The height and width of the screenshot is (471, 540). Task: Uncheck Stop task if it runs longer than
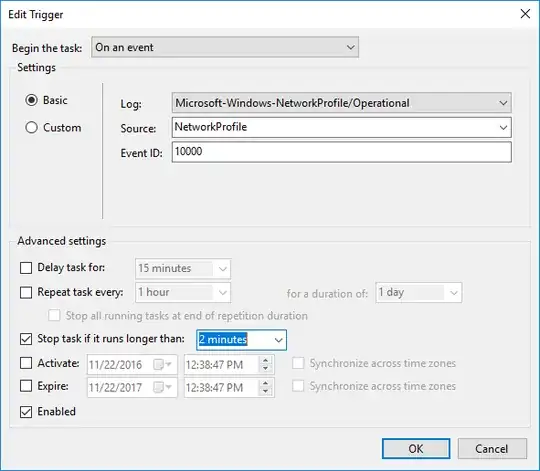point(26,339)
